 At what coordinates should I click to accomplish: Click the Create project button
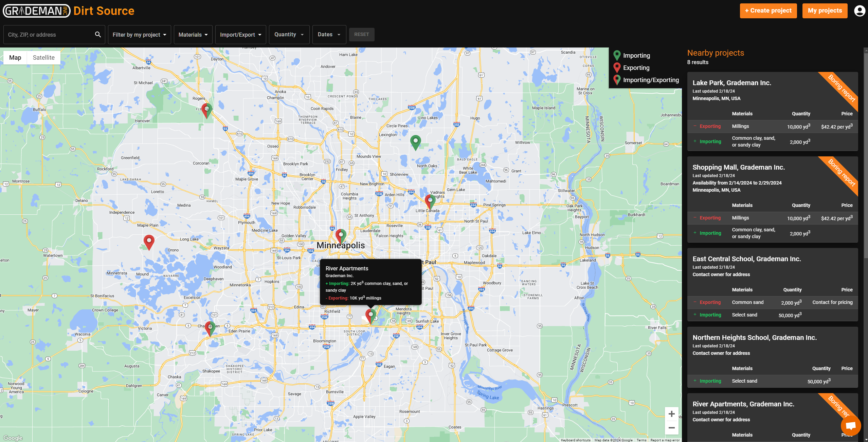768,11
